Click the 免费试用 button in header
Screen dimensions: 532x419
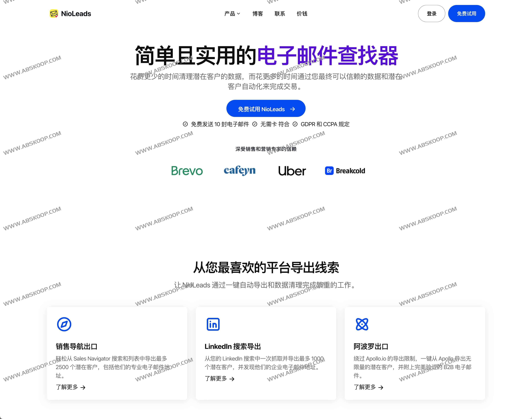(x=466, y=14)
